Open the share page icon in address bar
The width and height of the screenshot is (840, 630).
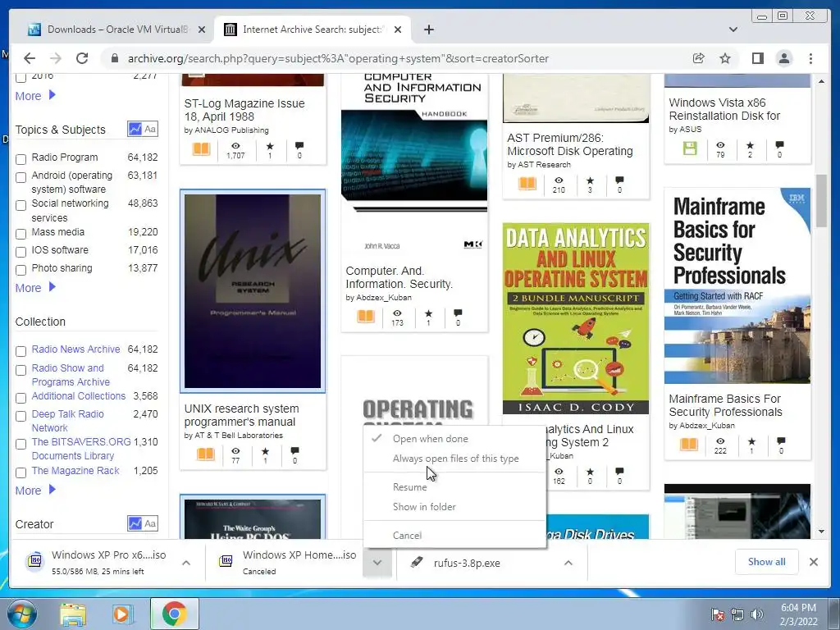[699, 58]
